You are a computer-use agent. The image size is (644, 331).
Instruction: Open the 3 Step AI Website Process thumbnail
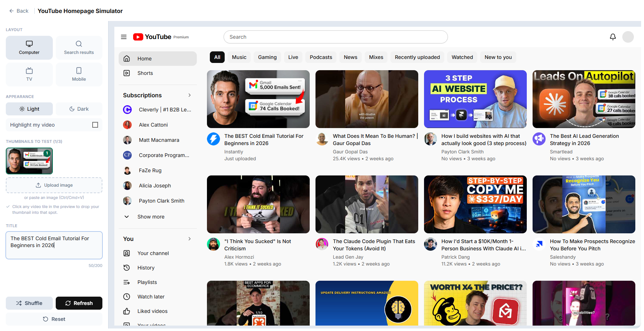475,99
